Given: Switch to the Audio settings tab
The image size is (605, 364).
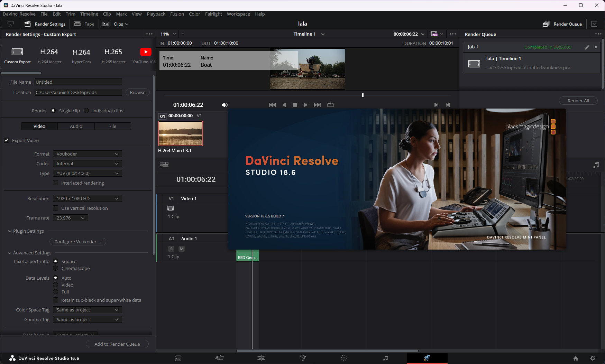Looking at the screenshot, I should pyautogui.click(x=76, y=126).
